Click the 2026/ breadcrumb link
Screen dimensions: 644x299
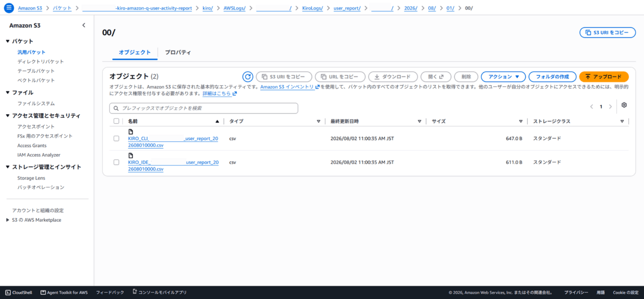pos(411,8)
